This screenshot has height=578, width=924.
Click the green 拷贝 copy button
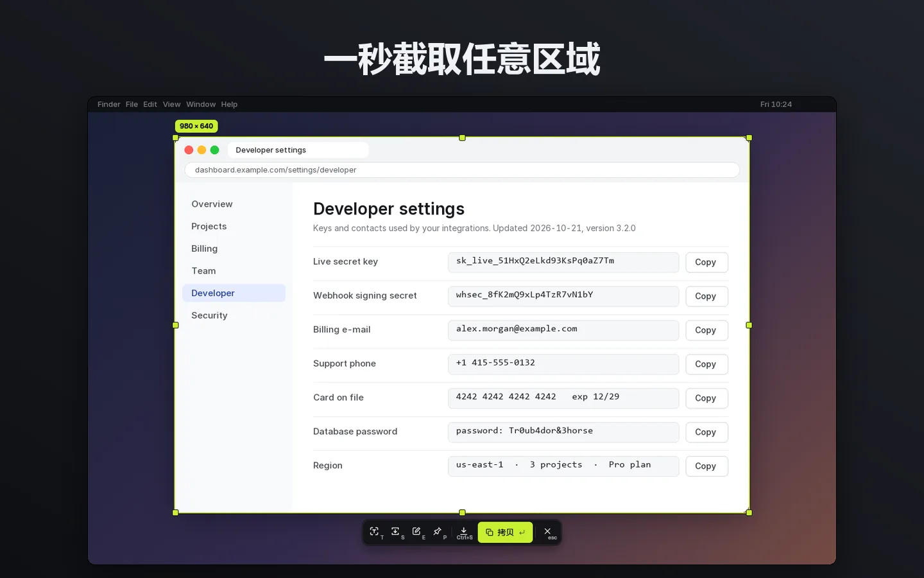click(505, 532)
